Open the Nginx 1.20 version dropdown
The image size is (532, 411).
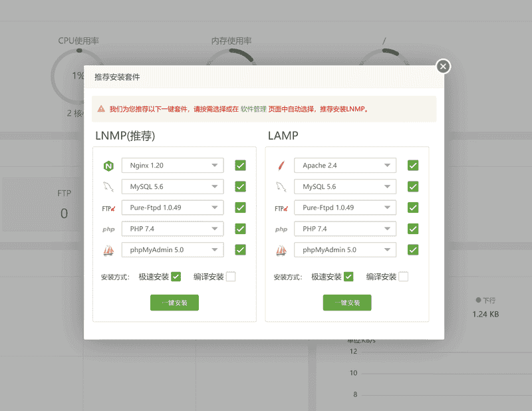[x=173, y=166]
